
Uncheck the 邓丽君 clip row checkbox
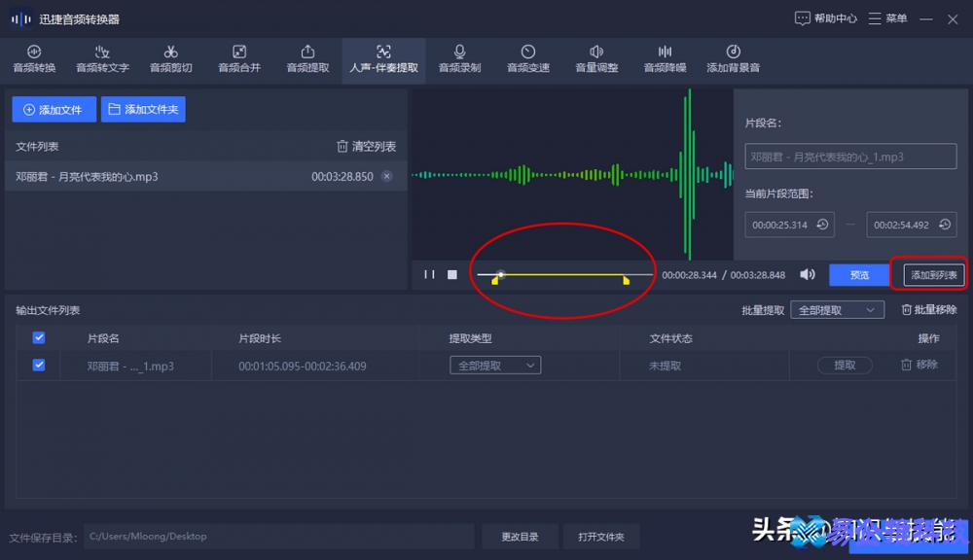(39, 366)
